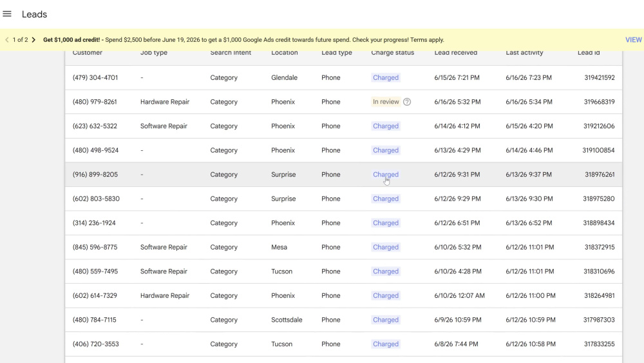
Task: Click the Lead received column header
Action: point(456,53)
